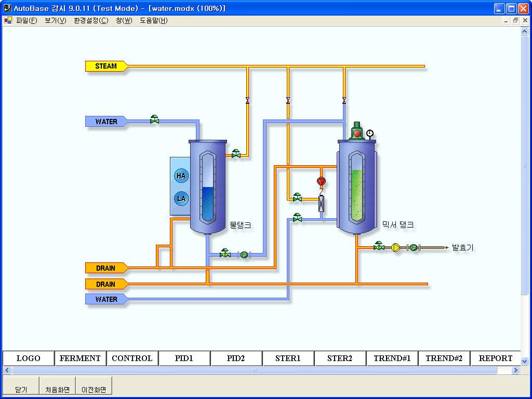Click the green agitator motor atop mixer tank
532x399 pixels.
pos(356,131)
